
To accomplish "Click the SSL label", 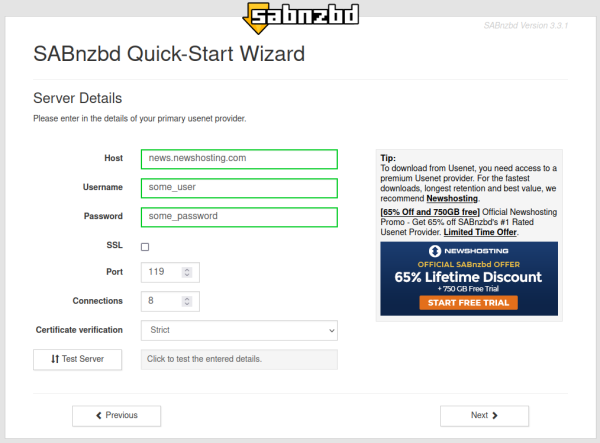I will pos(114,245).
